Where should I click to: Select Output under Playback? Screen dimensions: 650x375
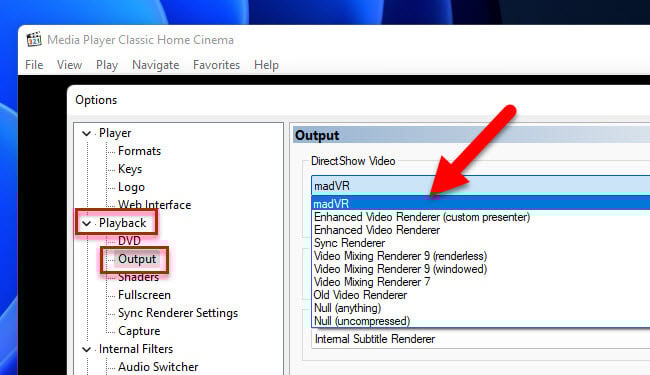point(137,259)
